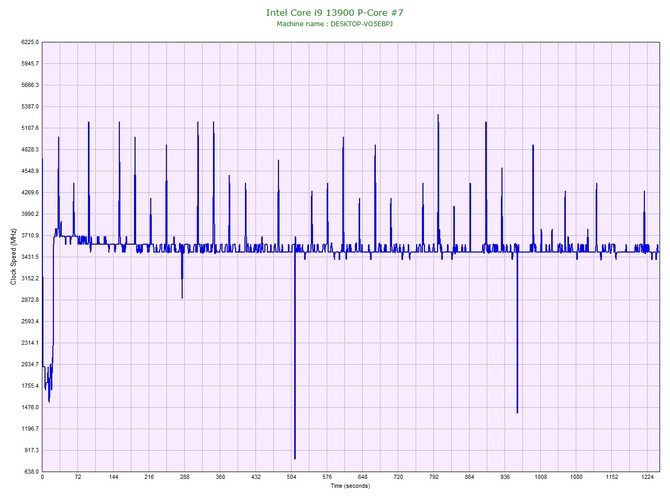Click the 1008 time-axis tick label
The image size is (670, 503).
point(541,477)
